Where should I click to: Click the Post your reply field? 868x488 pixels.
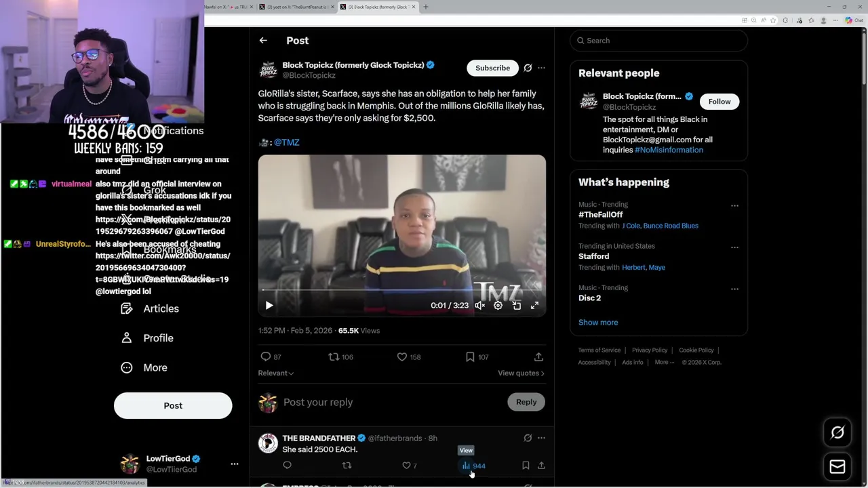390,402
